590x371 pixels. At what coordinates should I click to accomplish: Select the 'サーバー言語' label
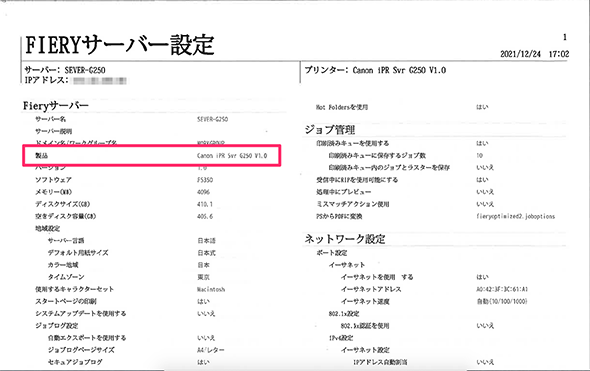[66, 240]
